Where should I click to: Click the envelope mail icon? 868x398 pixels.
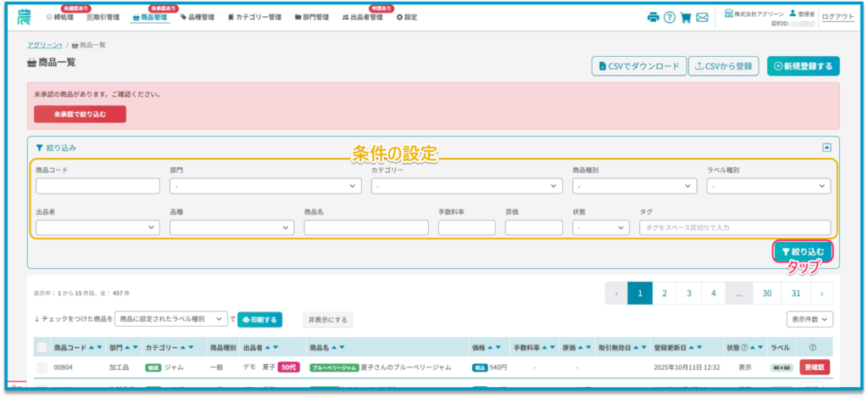[702, 17]
